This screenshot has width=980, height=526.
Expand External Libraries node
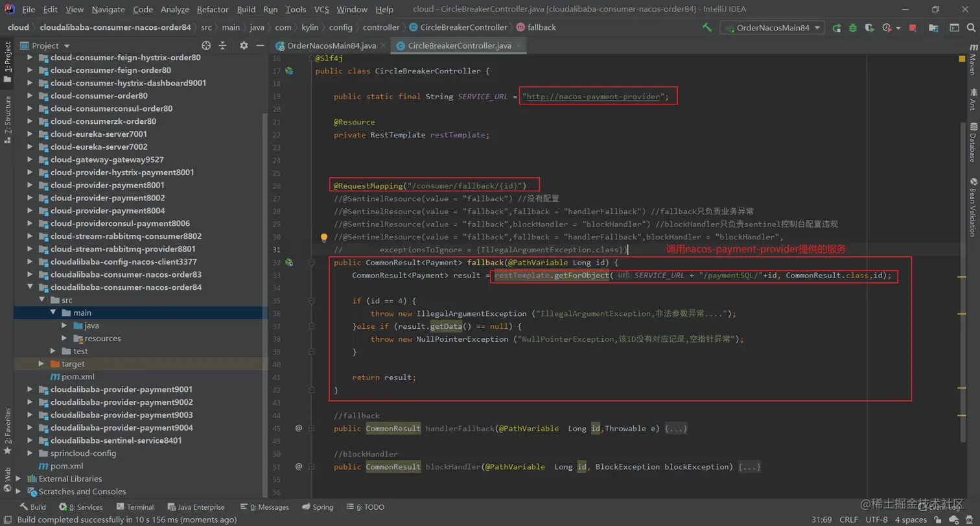point(18,479)
